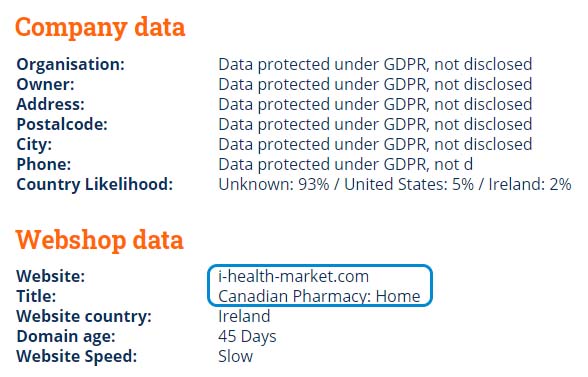Select the Ireland website country value
588x377 pixels.
pyautogui.click(x=244, y=316)
